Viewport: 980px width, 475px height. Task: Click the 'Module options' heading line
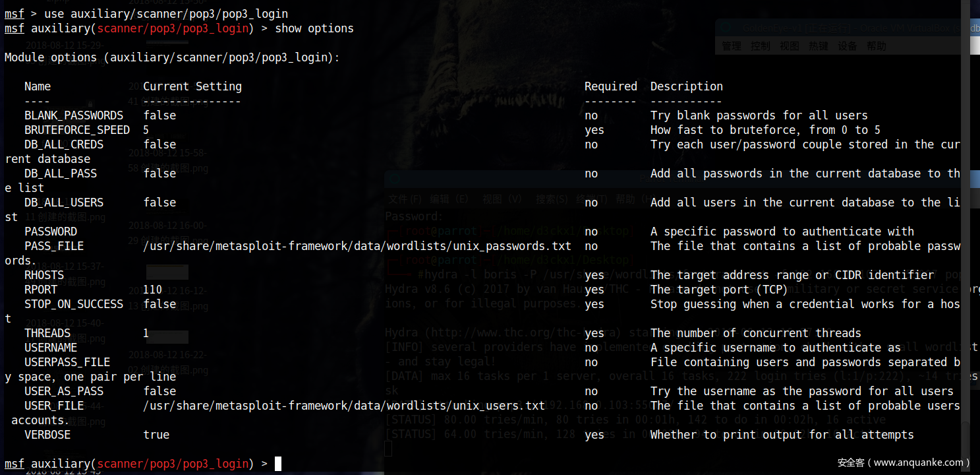coord(173,57)
